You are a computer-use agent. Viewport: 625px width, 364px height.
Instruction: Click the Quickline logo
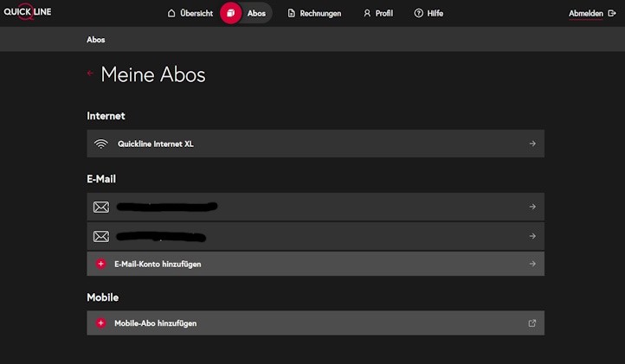pyautogui.click(x=28, y=11)
